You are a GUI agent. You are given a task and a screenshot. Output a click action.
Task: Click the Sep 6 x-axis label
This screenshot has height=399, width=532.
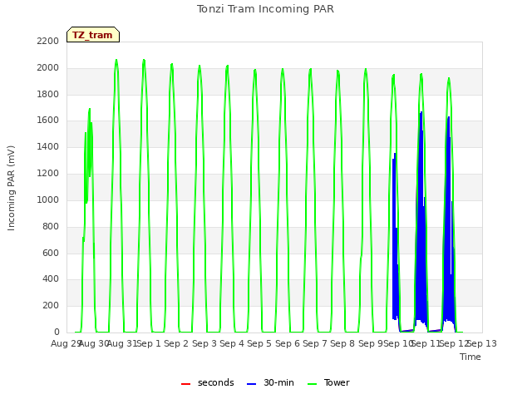[x=288, y=343]
